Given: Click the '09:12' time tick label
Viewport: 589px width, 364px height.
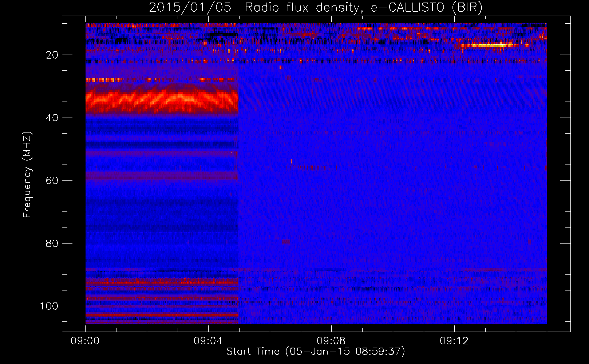Looking at the screenshot, I should click(454, 341).
